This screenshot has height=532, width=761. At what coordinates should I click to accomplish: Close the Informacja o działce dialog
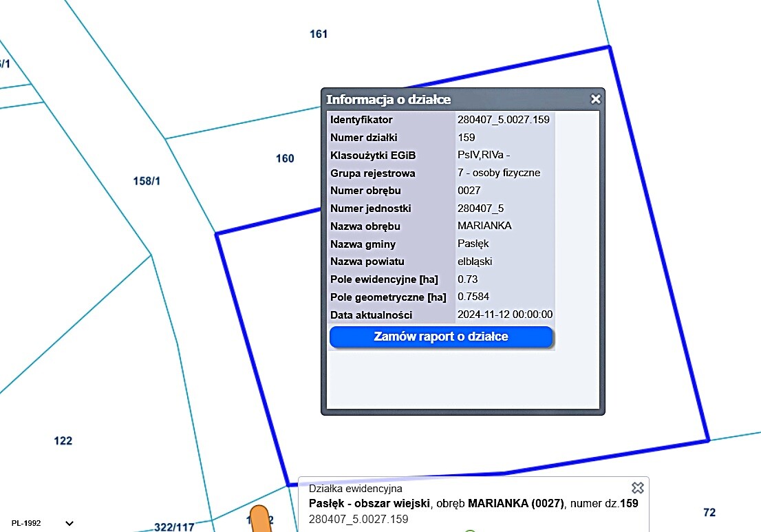pyautogui.click(x=595, y=99)
